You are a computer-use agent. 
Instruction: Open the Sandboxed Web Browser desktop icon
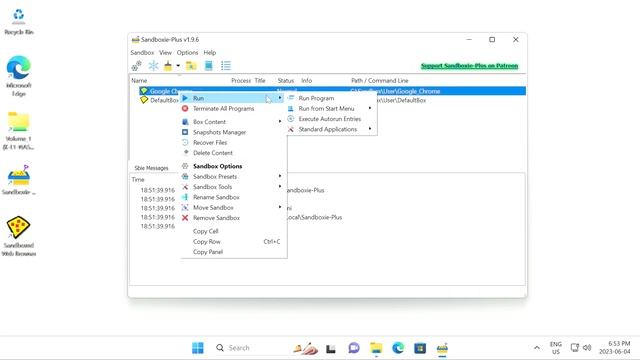click(x=19, y=236)
